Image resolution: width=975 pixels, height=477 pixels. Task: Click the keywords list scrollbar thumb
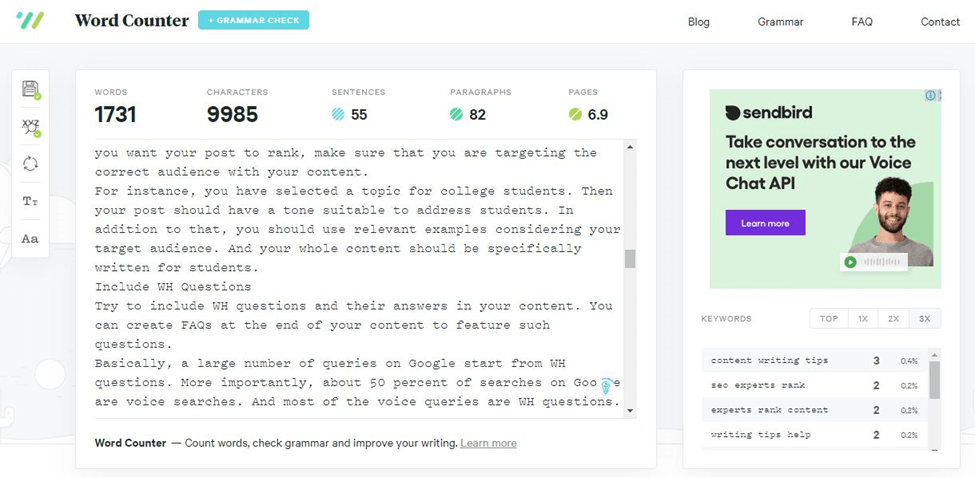coord(935,379)
